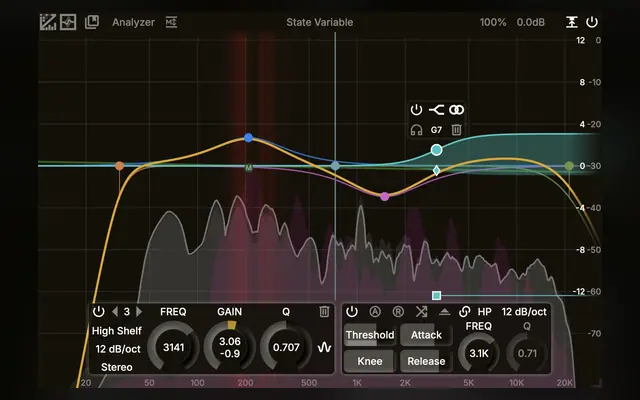Open the HP side filter type dropdown

click(484, 312)
